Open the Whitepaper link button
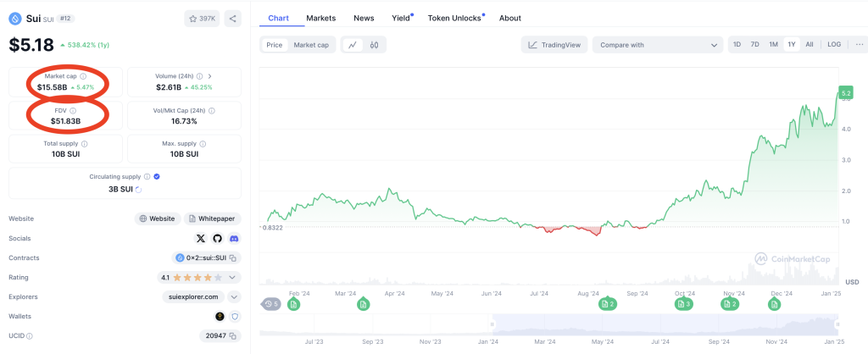 click(x=213, y=218)
